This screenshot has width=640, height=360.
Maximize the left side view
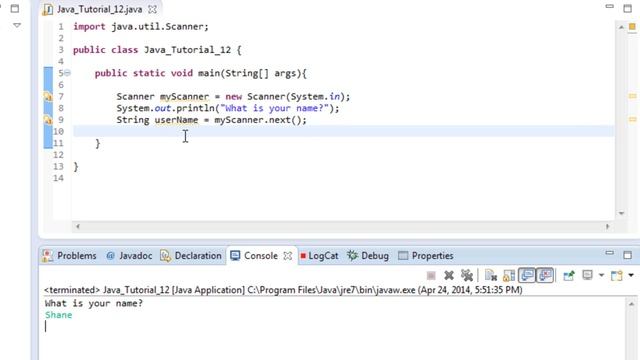click(15, 8)
